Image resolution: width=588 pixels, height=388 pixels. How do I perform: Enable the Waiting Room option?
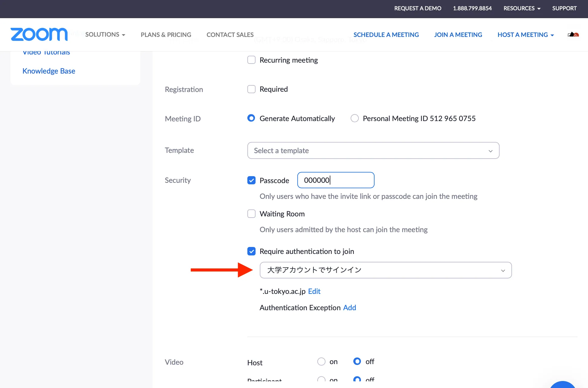tap(251, 214)
